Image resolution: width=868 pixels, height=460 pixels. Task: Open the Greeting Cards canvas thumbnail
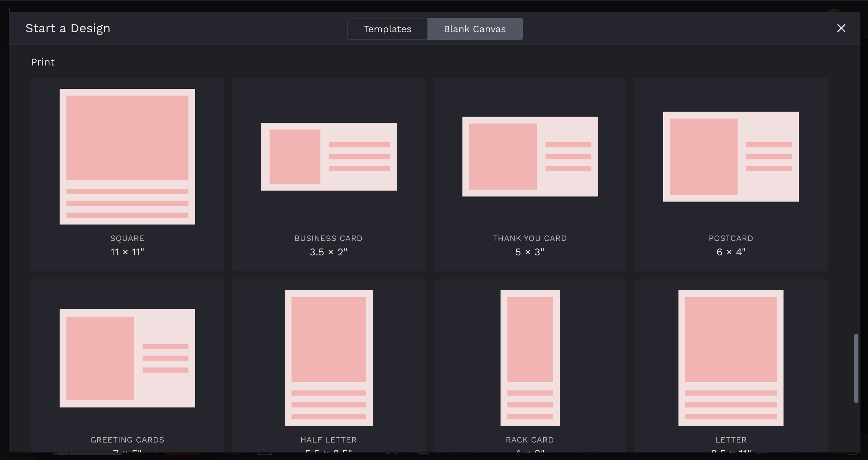127,358
